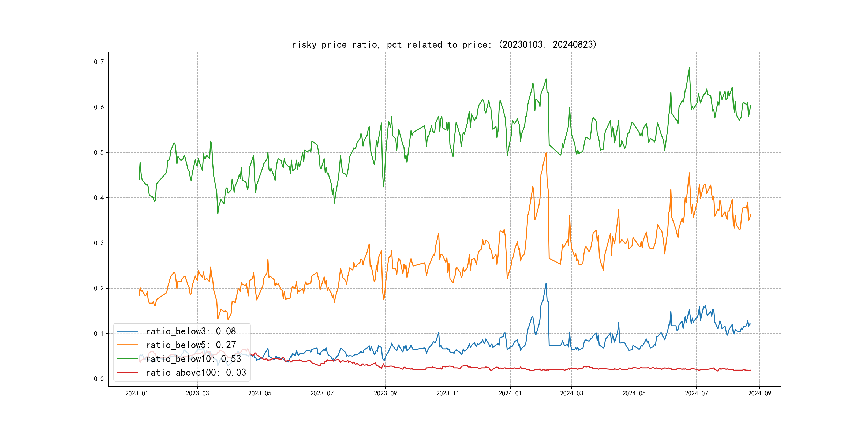The height and width of the screenshot is (434, 868).
Task: Click the legend label 'ratio_below3: 0.08'
Action: point(191,331)
